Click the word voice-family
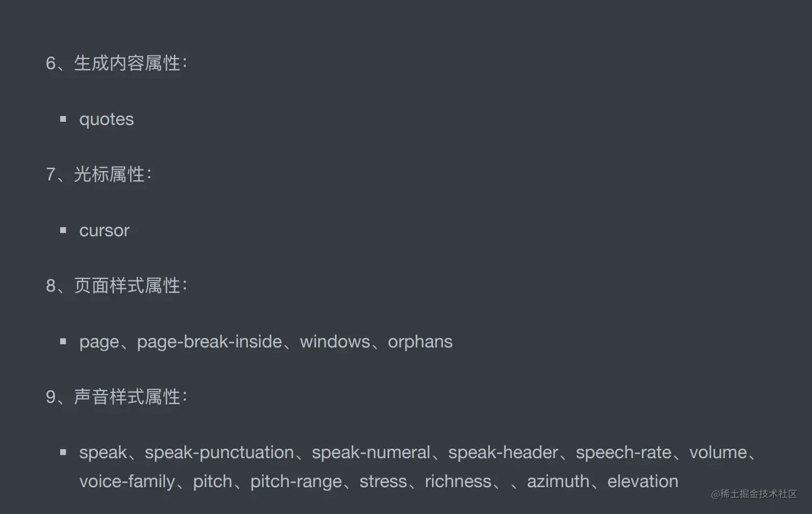This screenshot has width=812, height=514. coord(127,482)
